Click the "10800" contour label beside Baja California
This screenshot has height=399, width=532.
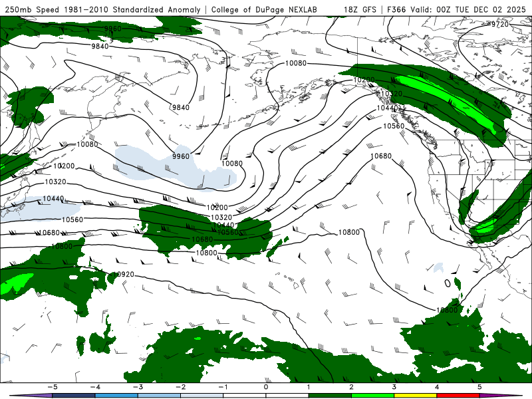[447, 310]
